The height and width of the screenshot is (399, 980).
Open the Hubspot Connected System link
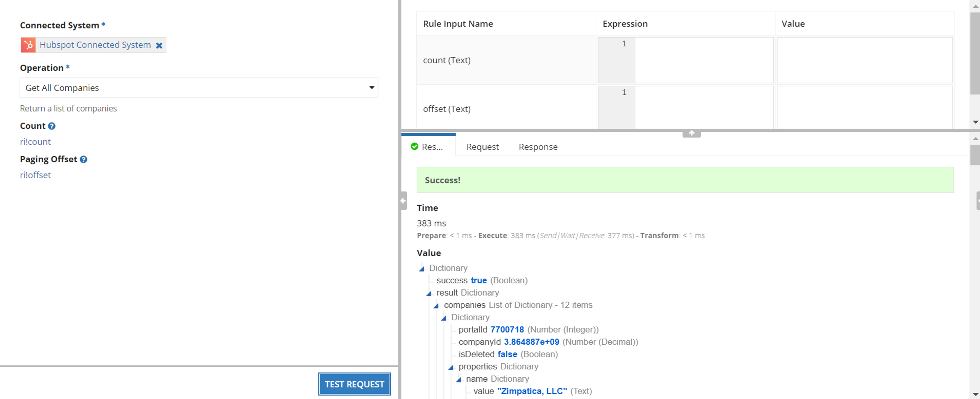tap(95, 45)
